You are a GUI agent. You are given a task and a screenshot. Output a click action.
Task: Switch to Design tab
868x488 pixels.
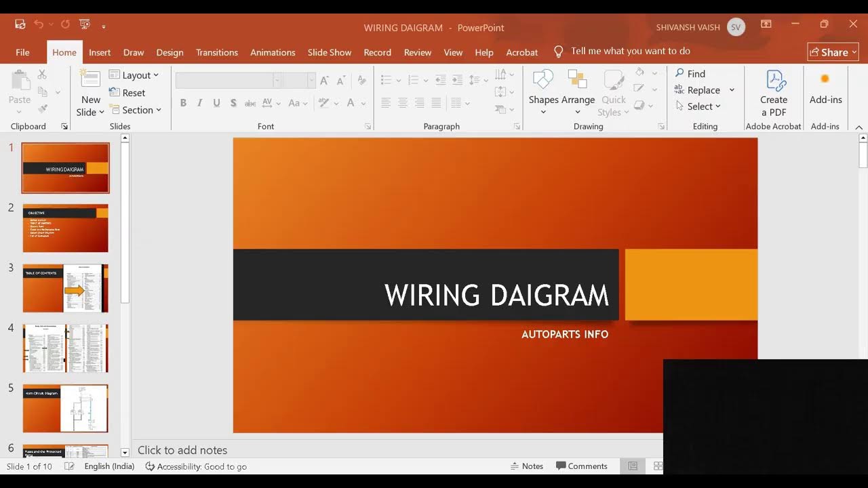170,52
